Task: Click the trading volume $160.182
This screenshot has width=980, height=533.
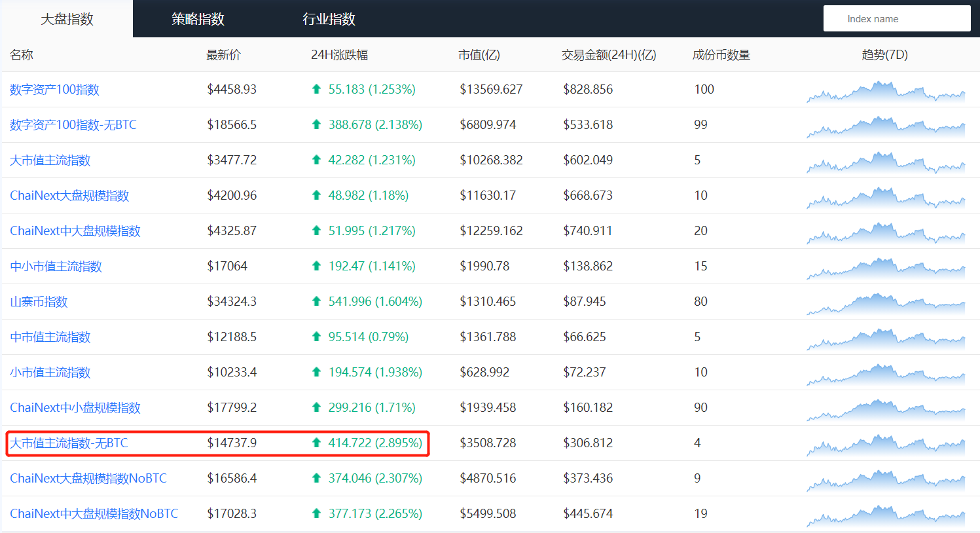Action: click(x=588, y=407)
